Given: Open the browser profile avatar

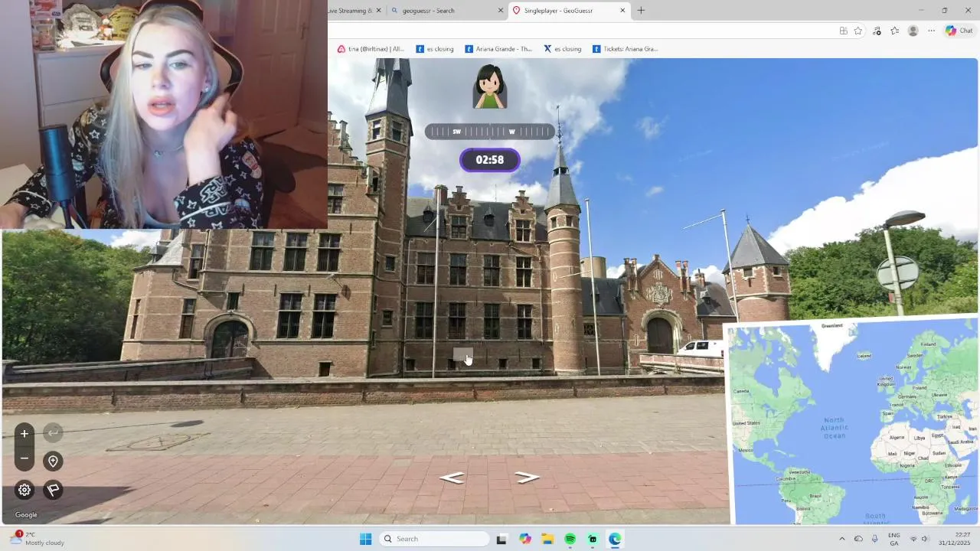Looking at the screenshot, I should [913, 31].
